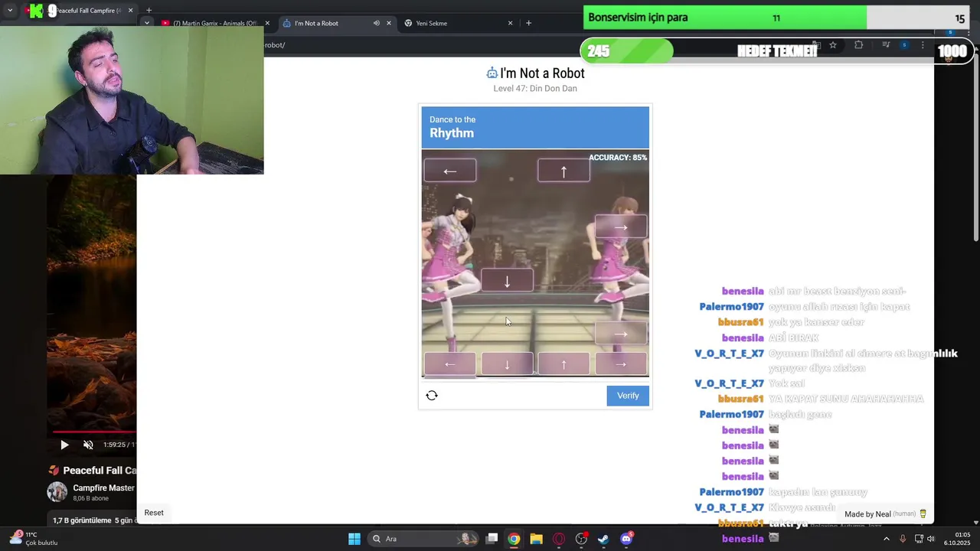
Task: Click the falling left arrow tile
Action: [449, 171]
